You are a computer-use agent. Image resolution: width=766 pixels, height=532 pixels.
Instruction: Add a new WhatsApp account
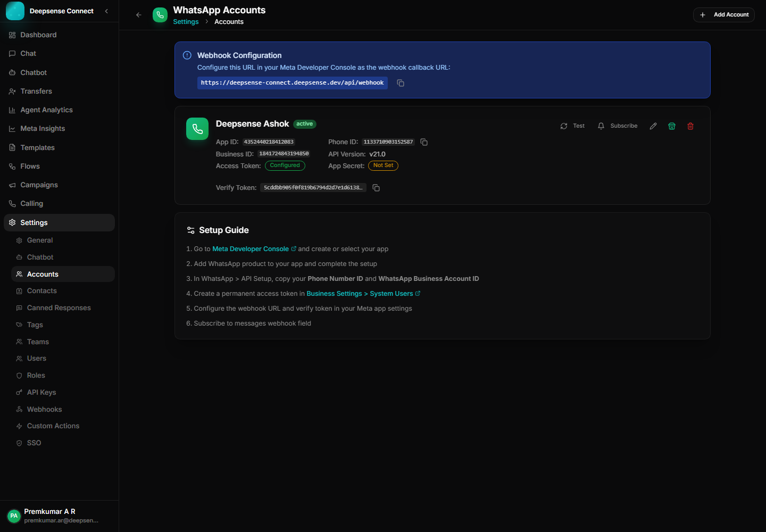pos(724,14)
